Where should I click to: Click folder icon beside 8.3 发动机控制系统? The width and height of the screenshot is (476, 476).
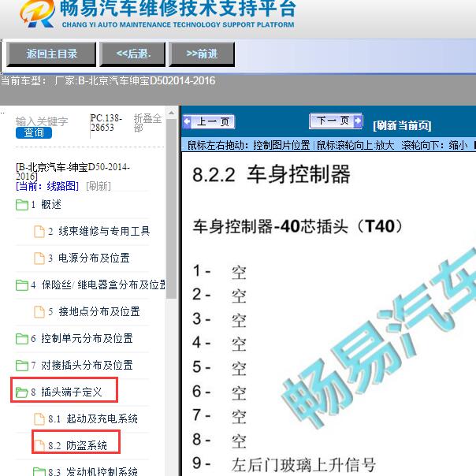39,472
